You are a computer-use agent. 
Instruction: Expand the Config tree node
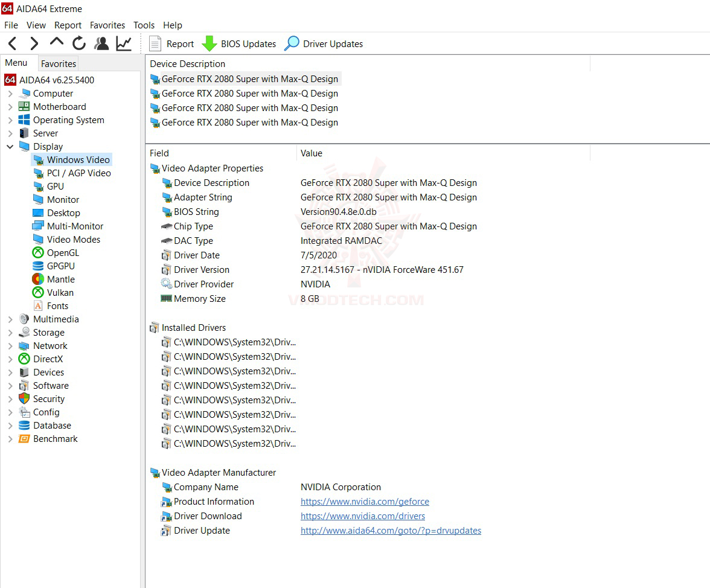click(10, 412)
